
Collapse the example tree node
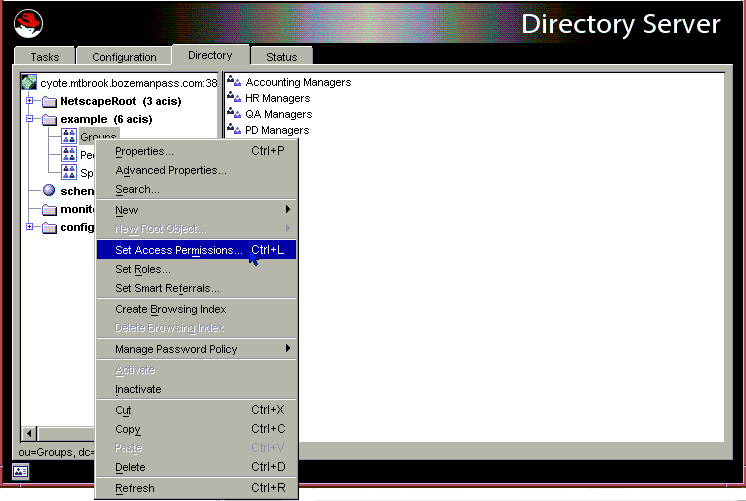(29, 119)
